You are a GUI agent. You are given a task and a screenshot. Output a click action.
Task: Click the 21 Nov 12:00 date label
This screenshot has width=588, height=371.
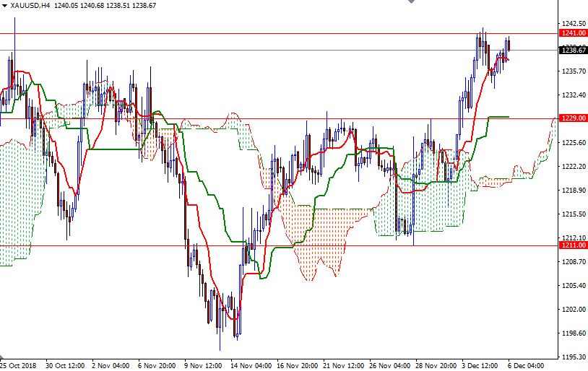(343, 365)
